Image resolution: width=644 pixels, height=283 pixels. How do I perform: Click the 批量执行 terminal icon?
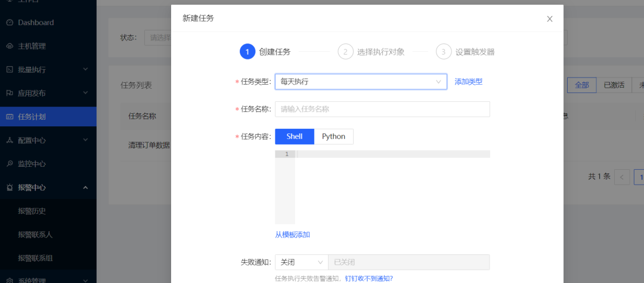10,70
